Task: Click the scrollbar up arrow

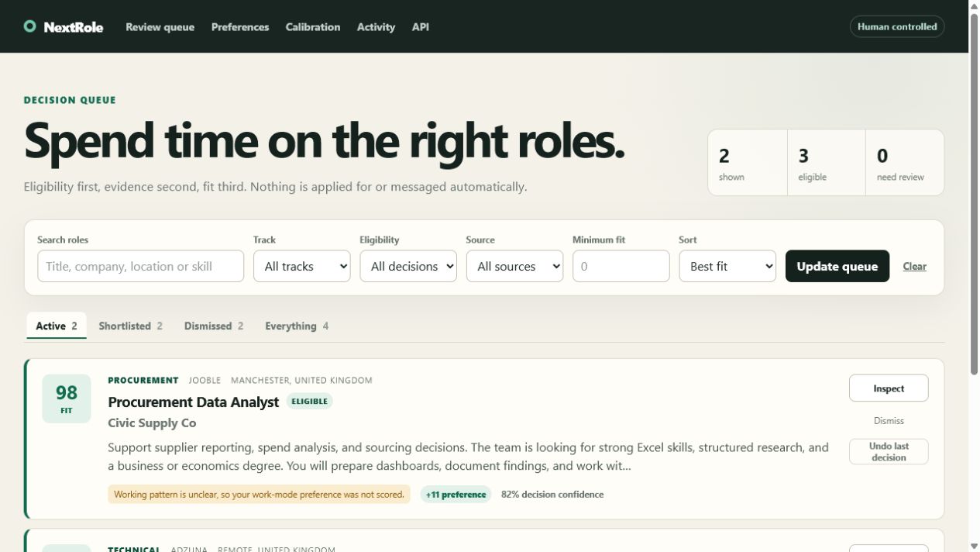Action: [975, 5]
